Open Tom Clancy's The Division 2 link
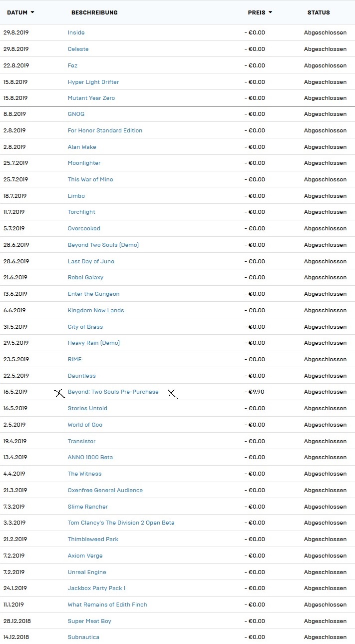The image size is (355, 644). click(x=121, y=523)
